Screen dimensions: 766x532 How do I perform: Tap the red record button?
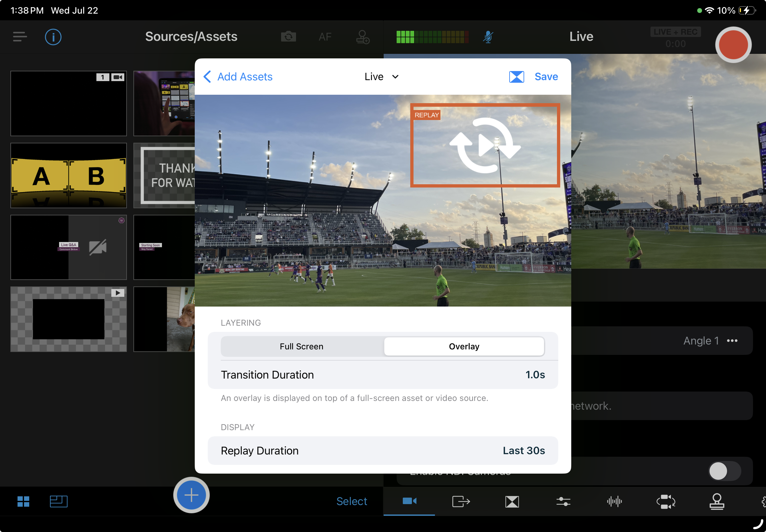[x=733, y=45]
